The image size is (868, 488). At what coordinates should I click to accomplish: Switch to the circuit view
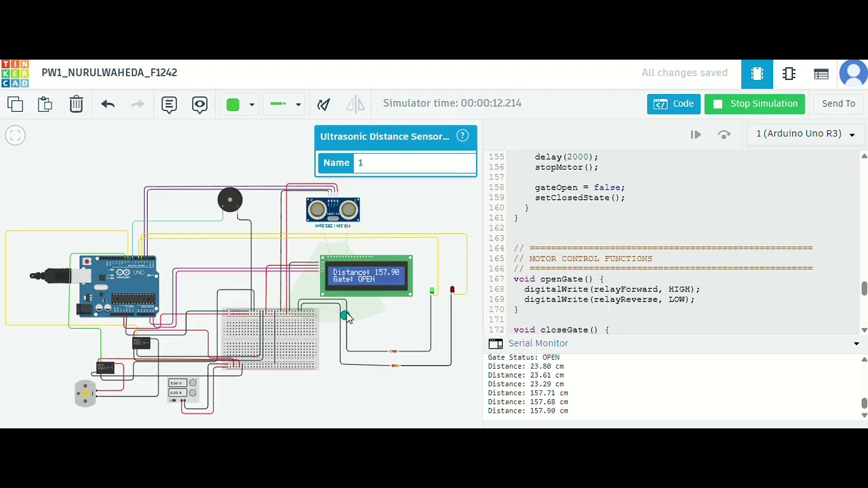(x=757, y=74)
